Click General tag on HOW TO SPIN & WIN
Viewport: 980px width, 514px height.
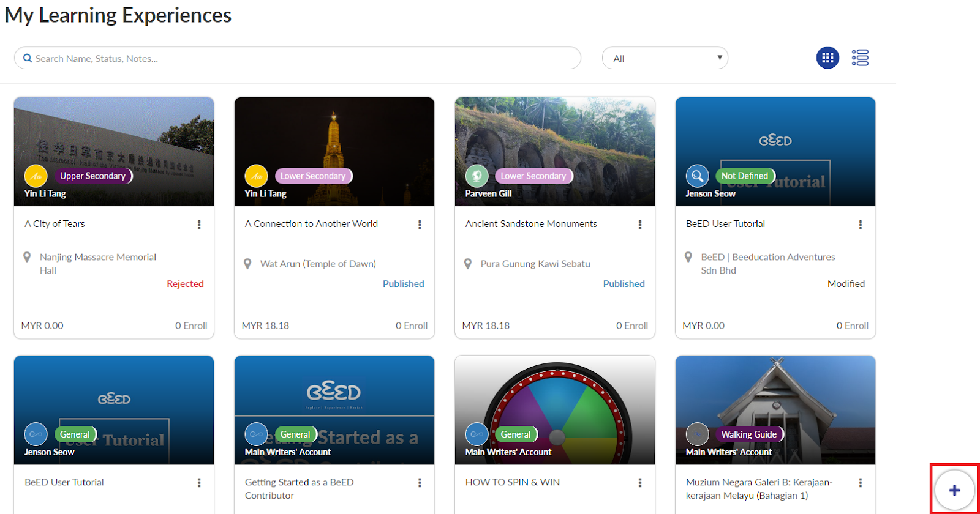click(516, 434)
